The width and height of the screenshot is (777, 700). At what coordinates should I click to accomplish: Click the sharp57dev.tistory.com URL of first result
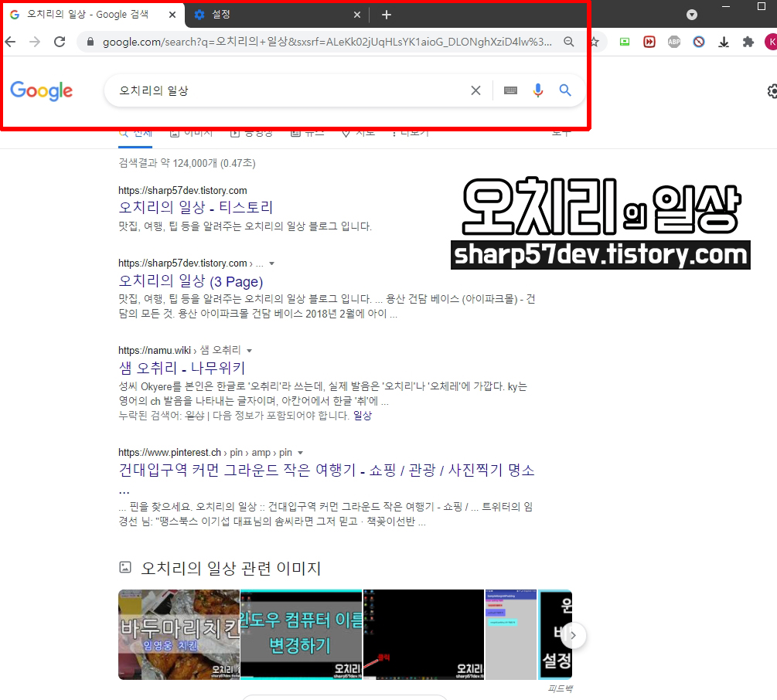coord(182,191)
